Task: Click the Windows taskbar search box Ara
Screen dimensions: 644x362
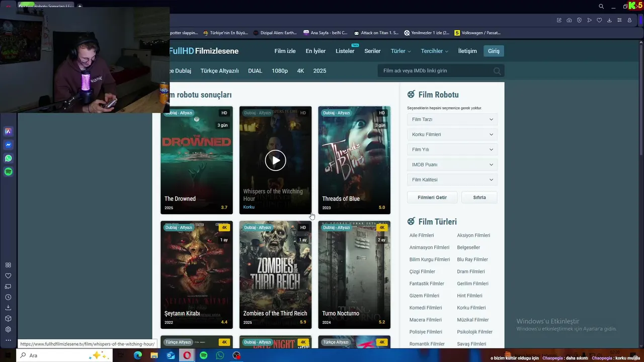Action: pos(64,355)
